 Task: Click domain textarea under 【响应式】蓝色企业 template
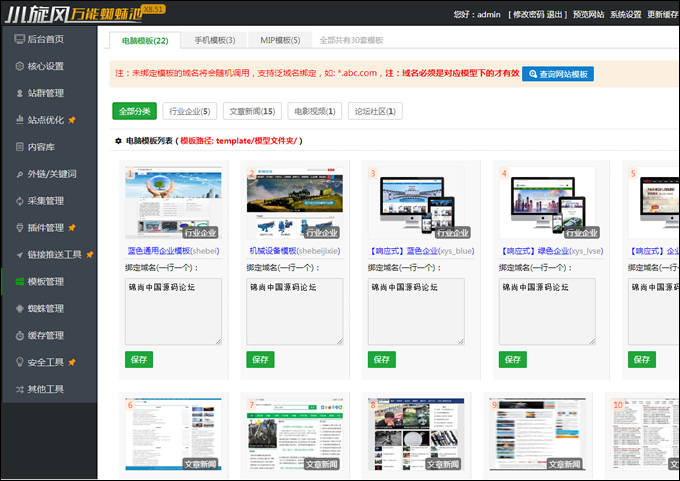(409, 310)
